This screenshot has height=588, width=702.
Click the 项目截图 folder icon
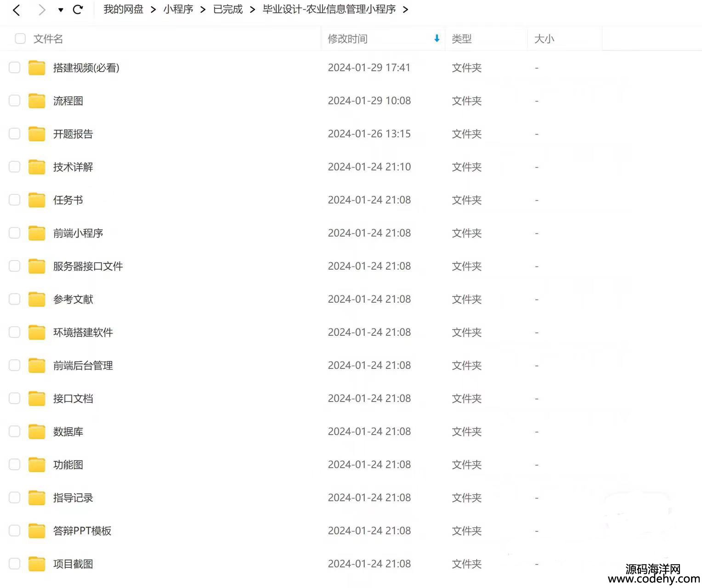point(37,564)
